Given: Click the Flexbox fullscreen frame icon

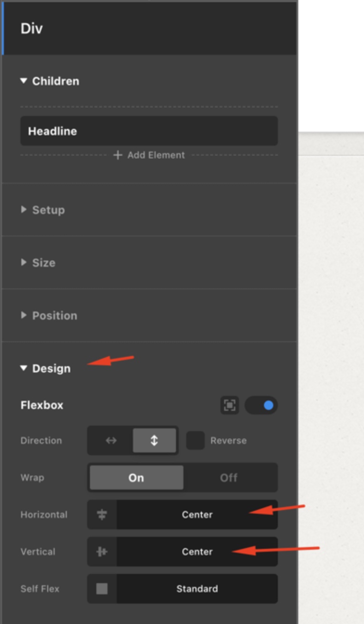Looking at the screenshot, I should 230,405.
